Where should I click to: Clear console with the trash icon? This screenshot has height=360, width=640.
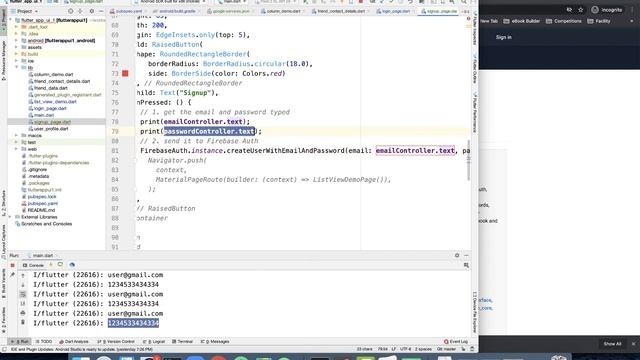coord(23,322)
